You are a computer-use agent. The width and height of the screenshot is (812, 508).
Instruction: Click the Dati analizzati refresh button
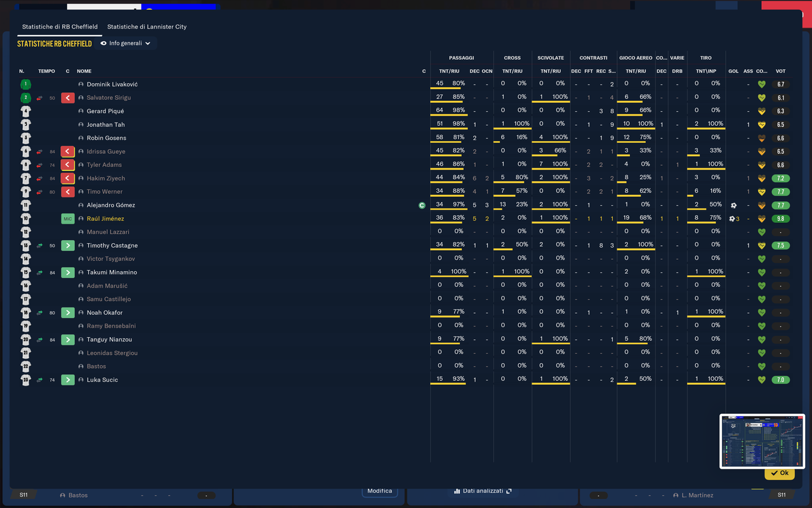483,491
